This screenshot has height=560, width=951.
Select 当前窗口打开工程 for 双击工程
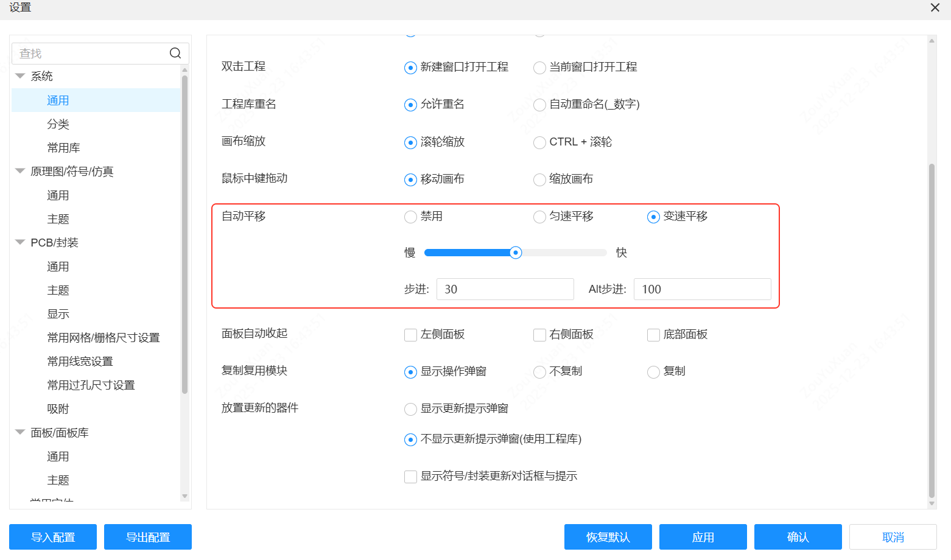click(539, 68)
